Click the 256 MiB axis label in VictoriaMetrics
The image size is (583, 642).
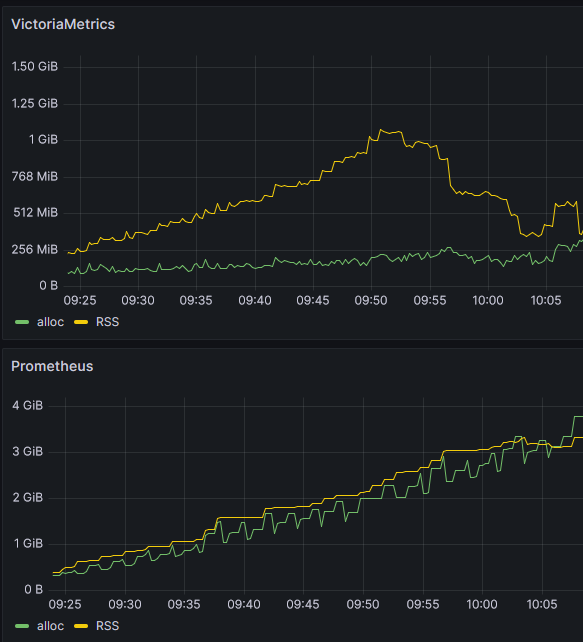(35, 249)
